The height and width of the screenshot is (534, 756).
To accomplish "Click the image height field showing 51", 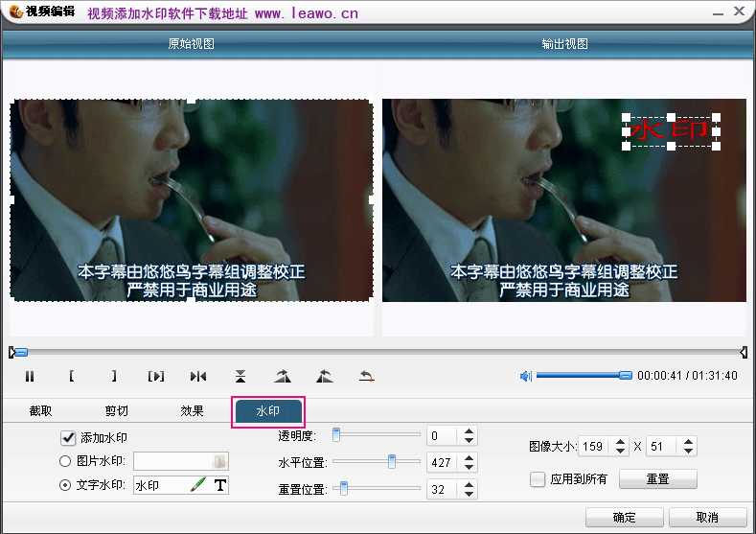I will 663,446.
